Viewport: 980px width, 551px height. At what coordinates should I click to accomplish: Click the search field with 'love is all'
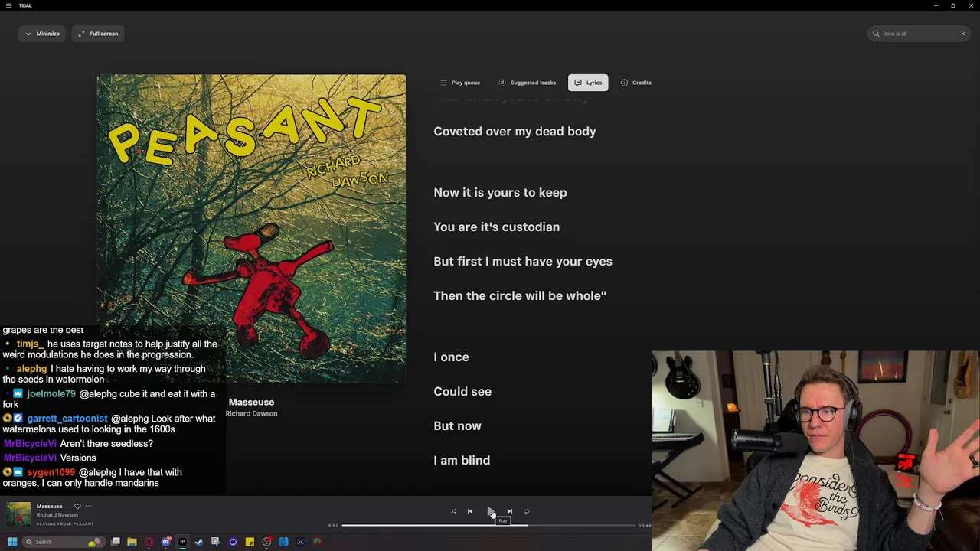point(919,34)
